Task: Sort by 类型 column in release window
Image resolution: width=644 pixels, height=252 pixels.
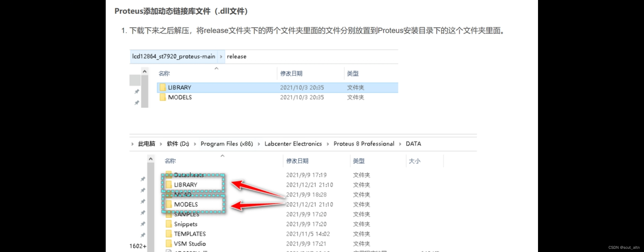Action: coord(353,74)
